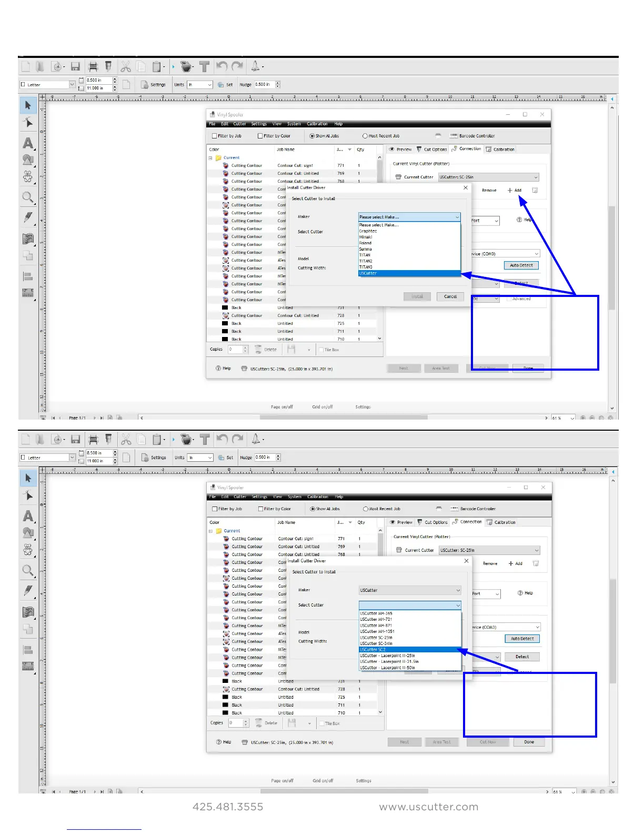The width and height of the screenshot is (644, 834).
Task: Select 'Show All Jobs' radio in upper spooler
Action: (x=313, y=136)
